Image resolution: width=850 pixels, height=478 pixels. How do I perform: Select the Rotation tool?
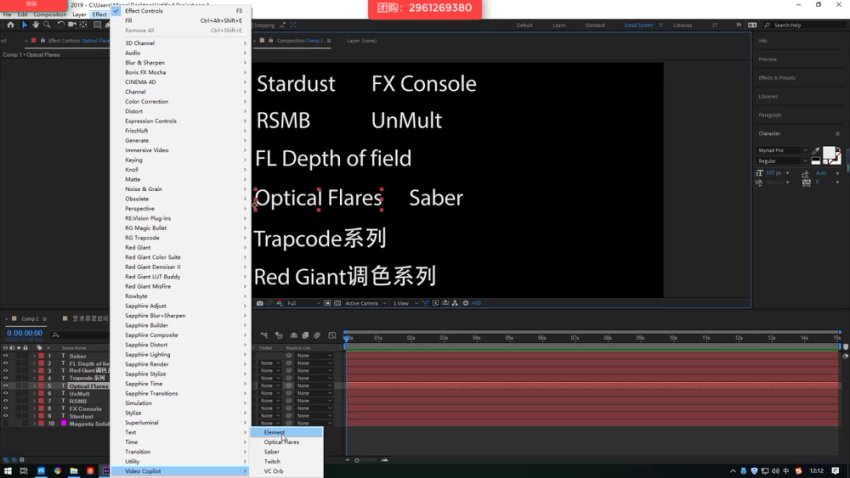(x=60, y=25)
